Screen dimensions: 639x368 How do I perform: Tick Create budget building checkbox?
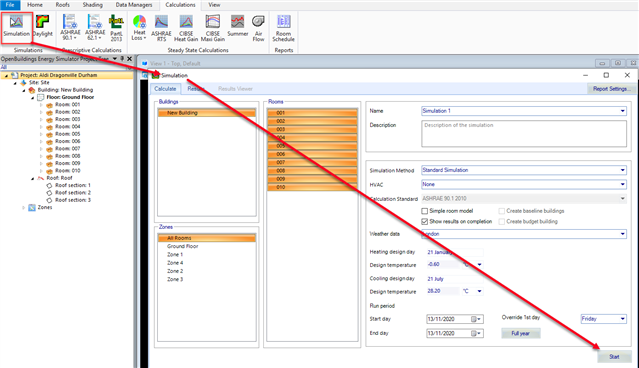click(x=502, y=222)
